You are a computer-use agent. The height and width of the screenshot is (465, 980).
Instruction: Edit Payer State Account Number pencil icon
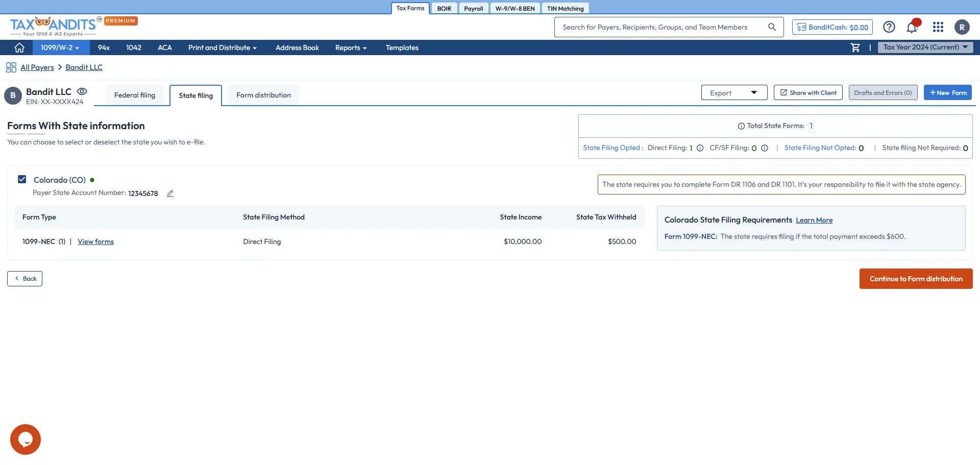pyautogui.click(x=170, y=193)
